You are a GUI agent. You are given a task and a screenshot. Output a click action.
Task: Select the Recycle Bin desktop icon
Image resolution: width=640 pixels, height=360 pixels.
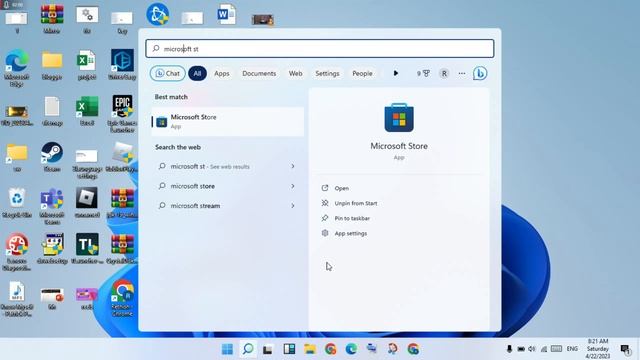click(17, 203)
